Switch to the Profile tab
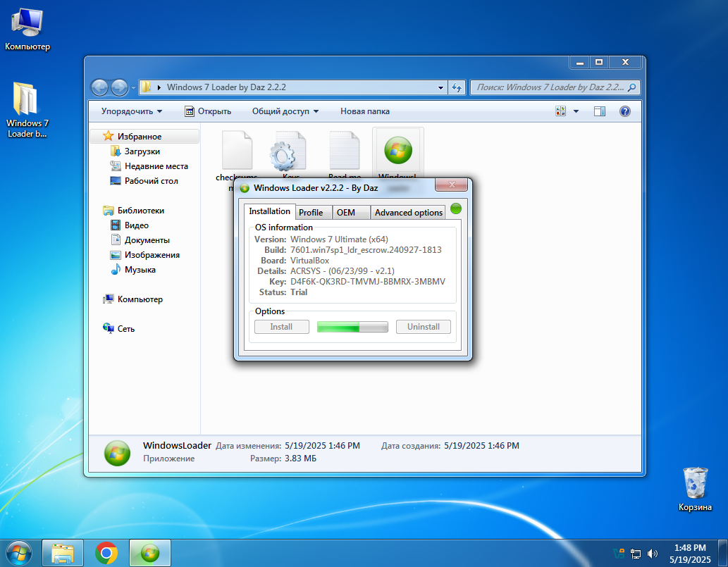Screen dimensions: 728x567 pyautogui.click(x=313, y=211)
